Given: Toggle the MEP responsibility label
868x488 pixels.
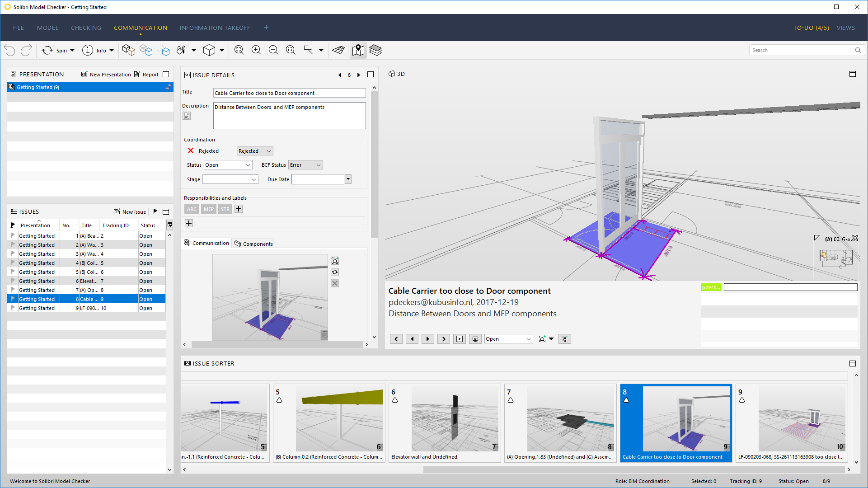Looking at the screenshot, I should point(209,209).
